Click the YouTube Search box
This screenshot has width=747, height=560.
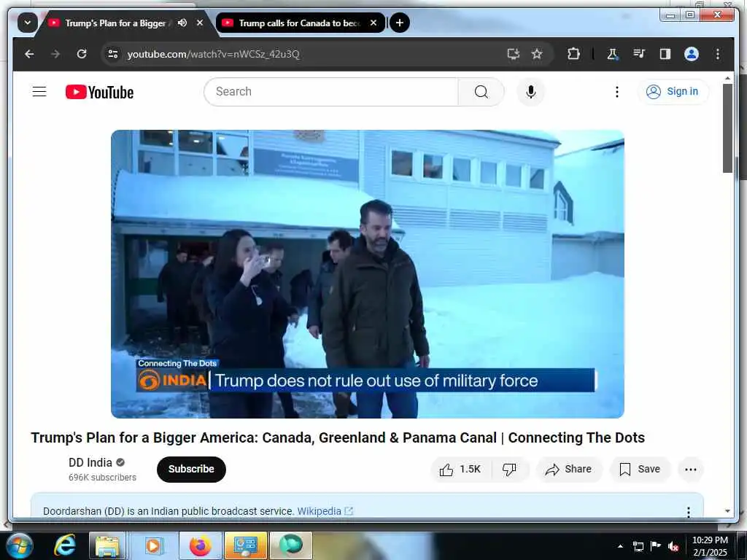click(330, 91)
